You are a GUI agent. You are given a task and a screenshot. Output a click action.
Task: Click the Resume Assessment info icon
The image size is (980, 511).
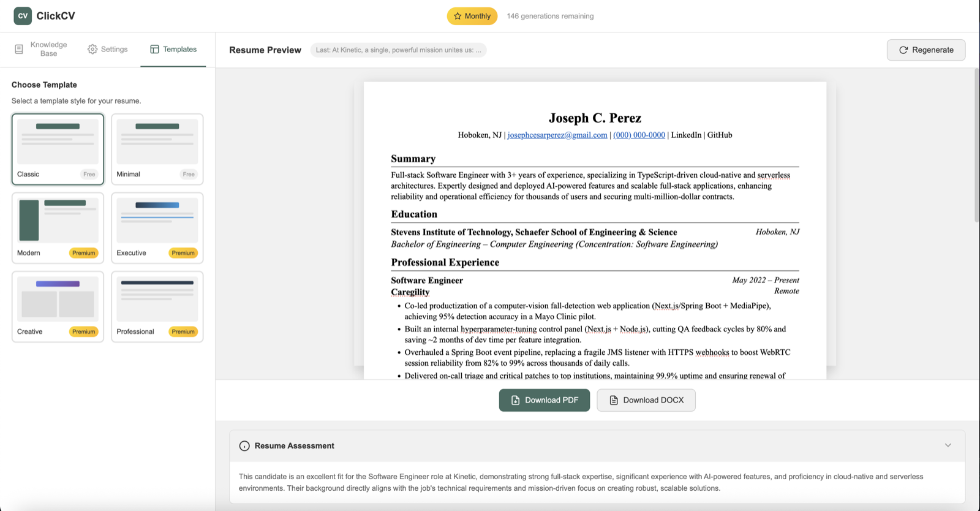point(244,446)
